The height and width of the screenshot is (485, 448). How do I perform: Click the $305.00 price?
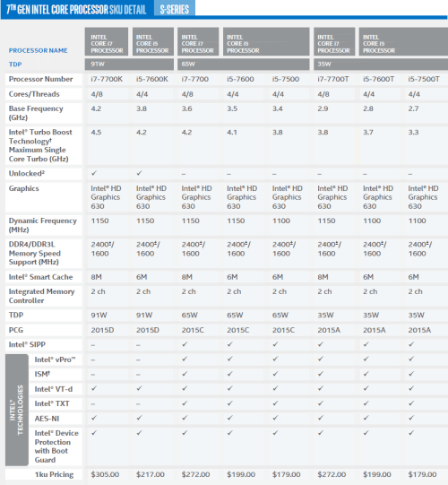click(x=105, y=474)
